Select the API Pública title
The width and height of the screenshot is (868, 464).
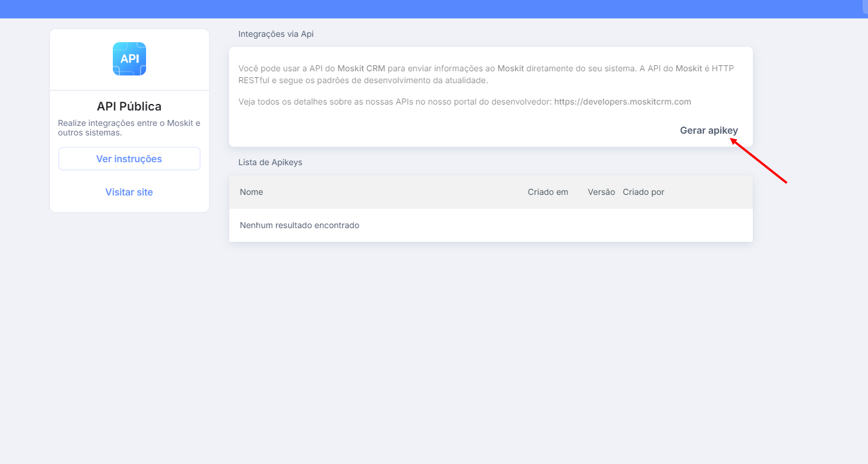tap(129, 106)
